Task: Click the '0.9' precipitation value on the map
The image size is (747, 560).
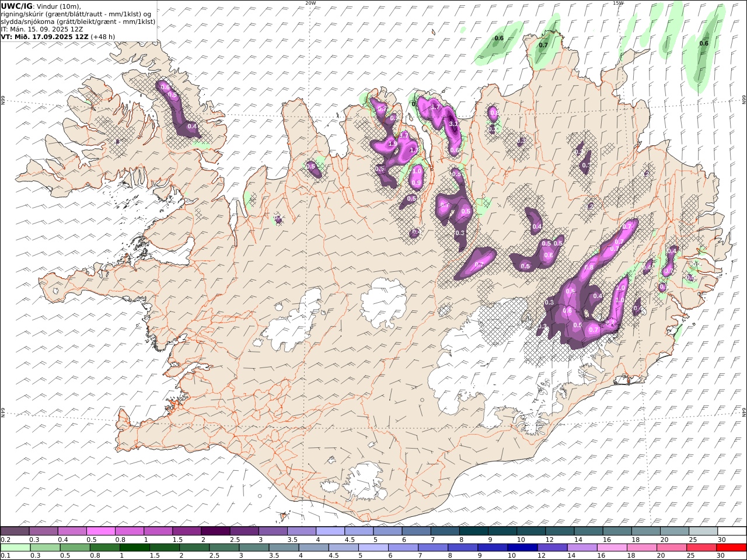Action: pyautogui.click(x=416, y=183)
